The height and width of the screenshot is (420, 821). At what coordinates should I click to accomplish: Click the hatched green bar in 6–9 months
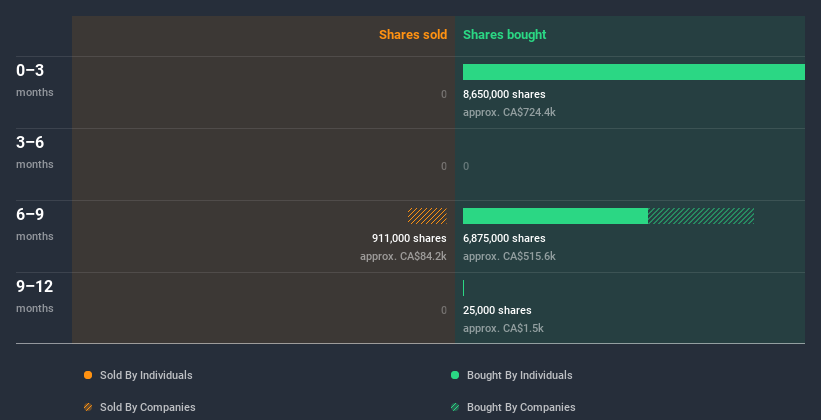(701, 216)
